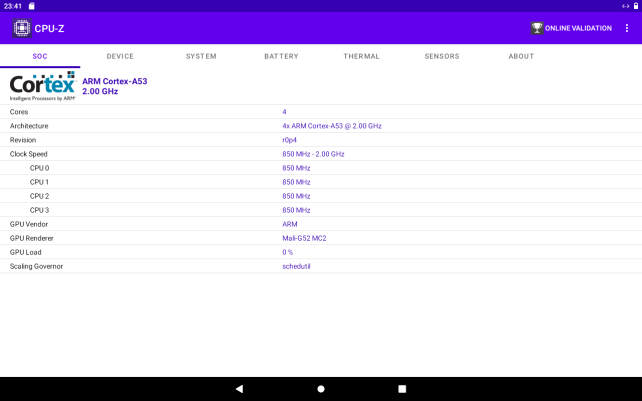The image size is (642, 401).
Task: Click the Clock Speed label
Action: coord(29,154)
